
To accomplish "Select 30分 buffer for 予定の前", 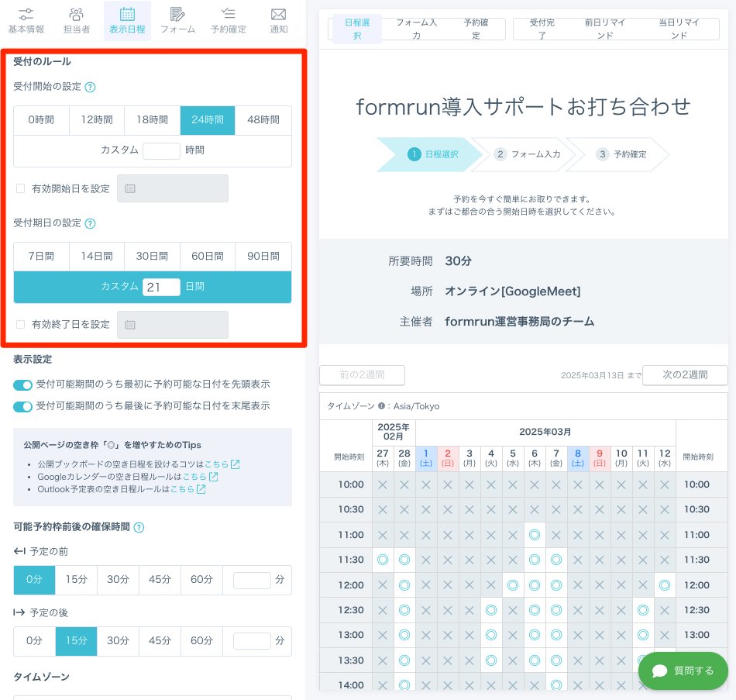I will (x=118, y=580).
